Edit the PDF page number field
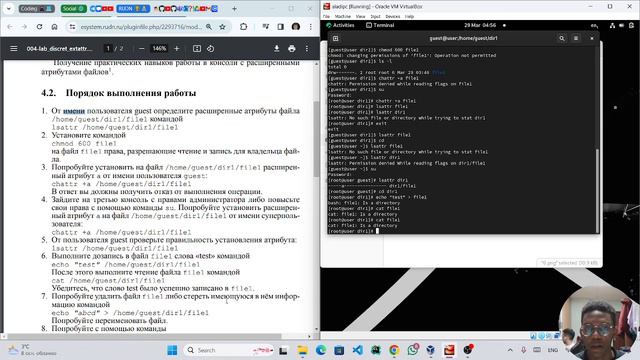The width and height of the screenshot is (640, 360). (108, 49)
